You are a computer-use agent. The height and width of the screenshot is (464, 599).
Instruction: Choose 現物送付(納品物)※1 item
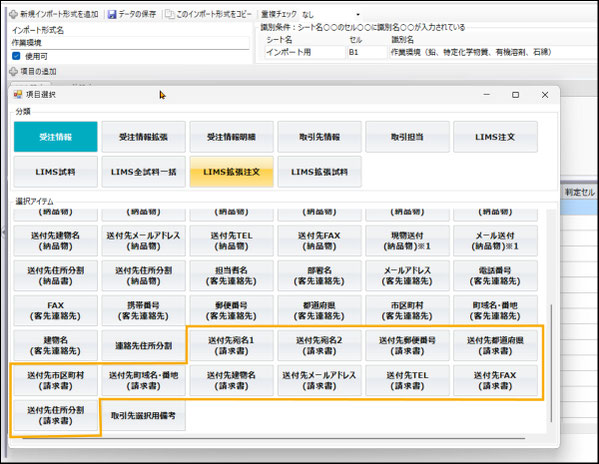[407, 241]
